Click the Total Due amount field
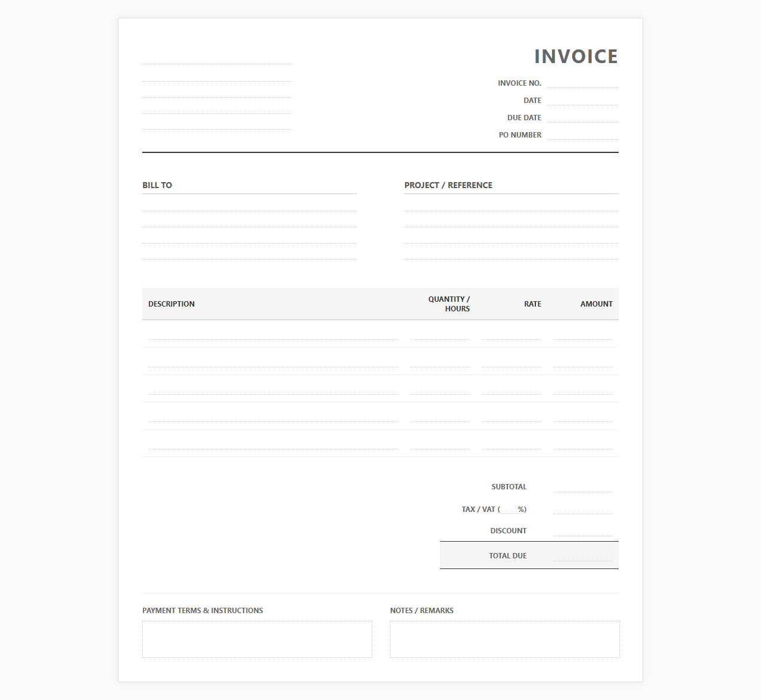 coord(583,555)
